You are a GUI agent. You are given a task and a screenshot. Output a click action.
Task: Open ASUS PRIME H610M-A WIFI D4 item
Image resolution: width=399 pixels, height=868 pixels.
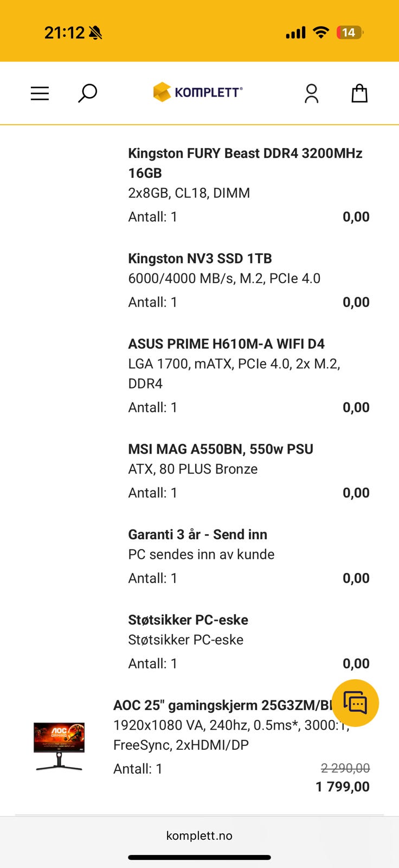pos(226,344)
